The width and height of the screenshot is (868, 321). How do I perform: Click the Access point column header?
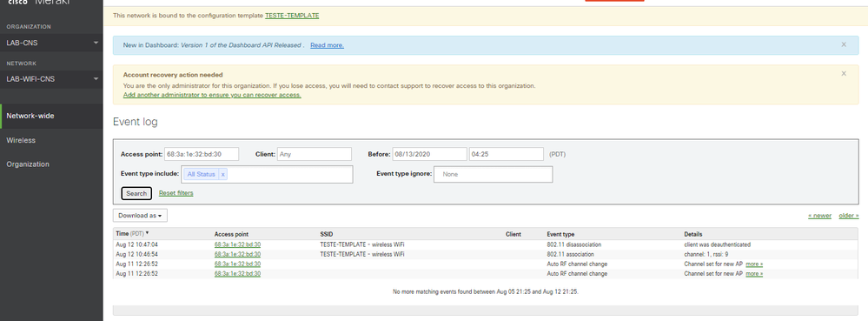(x=231, y=235)
